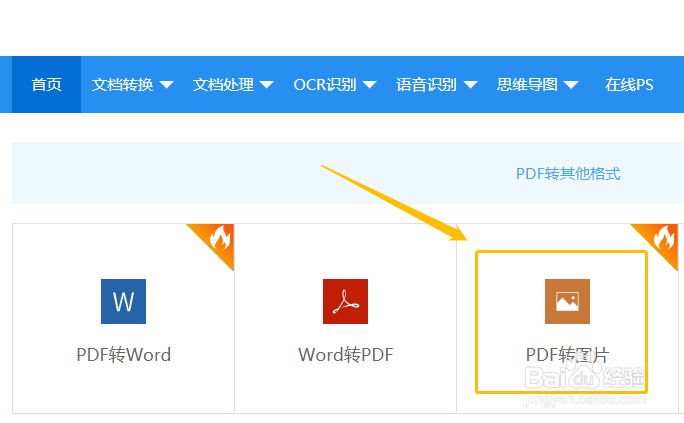This screenshot has height=423, width=684.
Task: Expand the dropdown arrow beside 文档处理
Action: click(x=267, y=85)
